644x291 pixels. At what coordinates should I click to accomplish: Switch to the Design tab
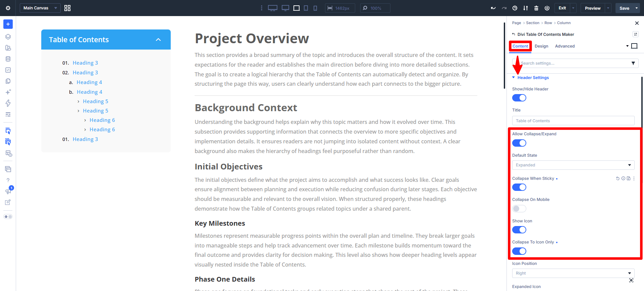[x=541, y=46]
